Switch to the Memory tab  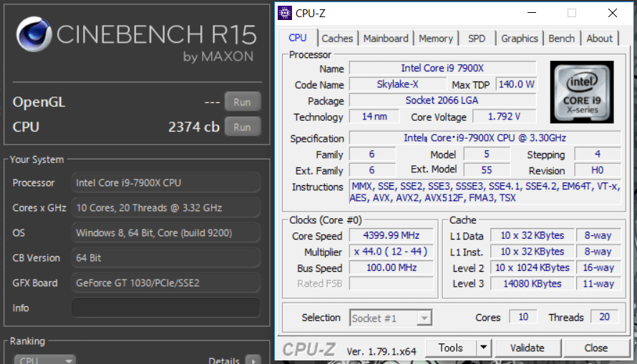[x=435, y=39]
